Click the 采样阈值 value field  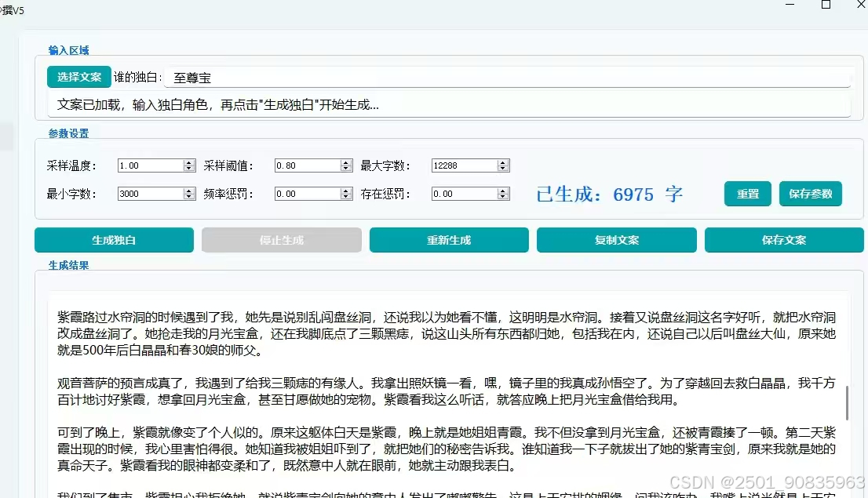308,165
